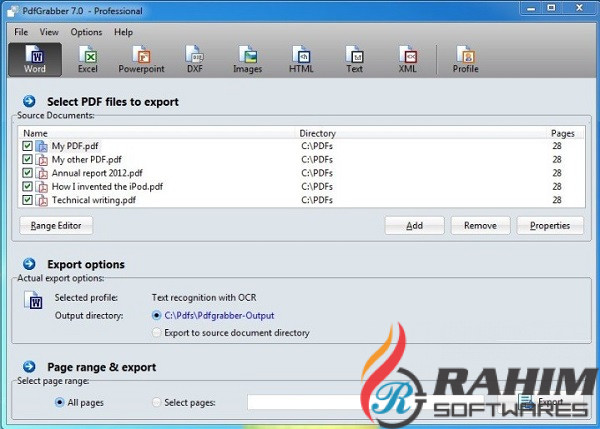600x429 pixels.
Task: Click Text recognition with OCR profile text
Action: coord(204,297)
